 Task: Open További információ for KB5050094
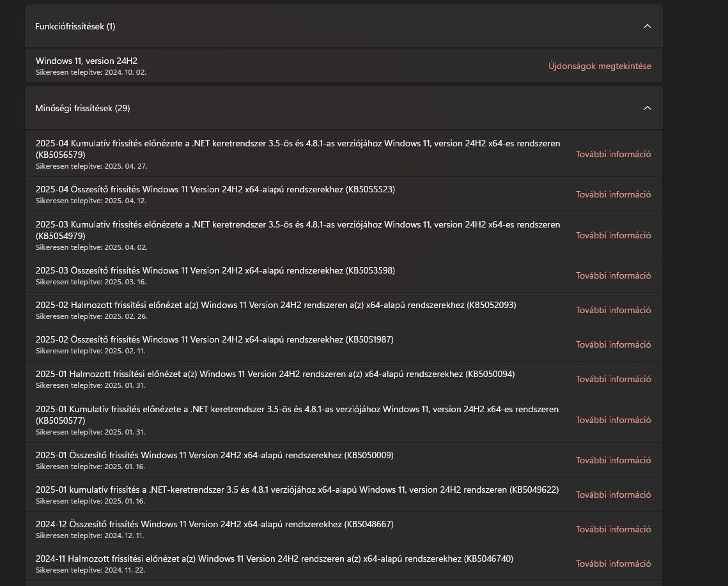[613, 380]
